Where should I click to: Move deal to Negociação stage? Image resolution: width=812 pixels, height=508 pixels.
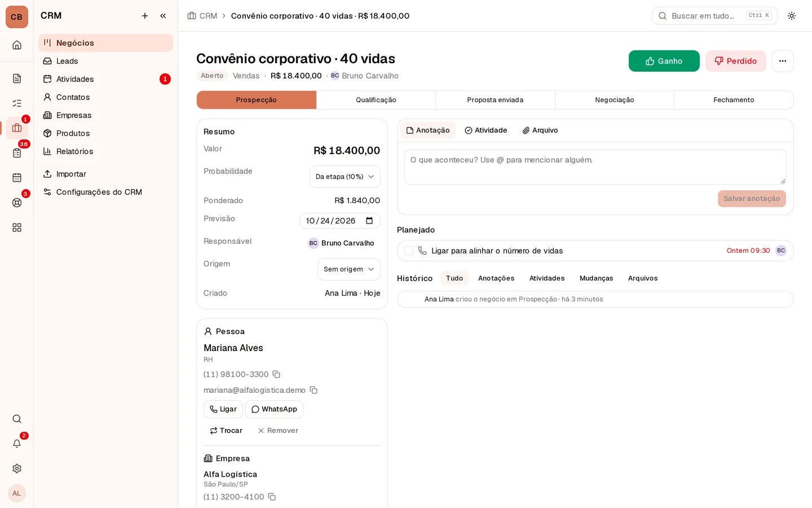point(615,100)
